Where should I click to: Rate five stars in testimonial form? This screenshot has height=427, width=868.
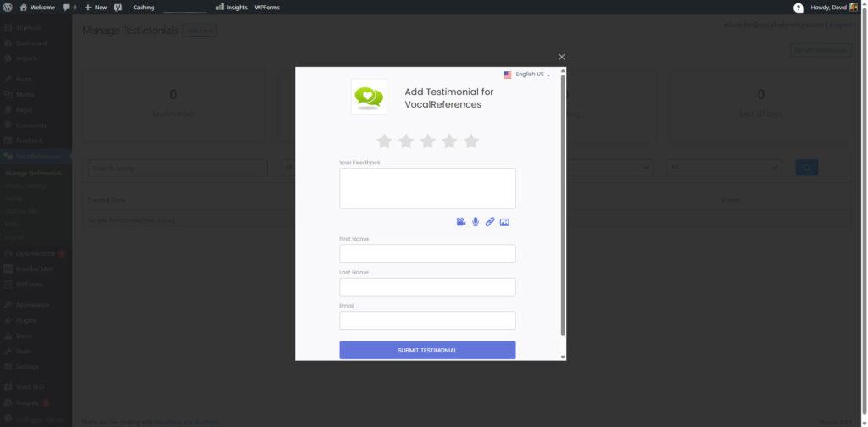471,141
